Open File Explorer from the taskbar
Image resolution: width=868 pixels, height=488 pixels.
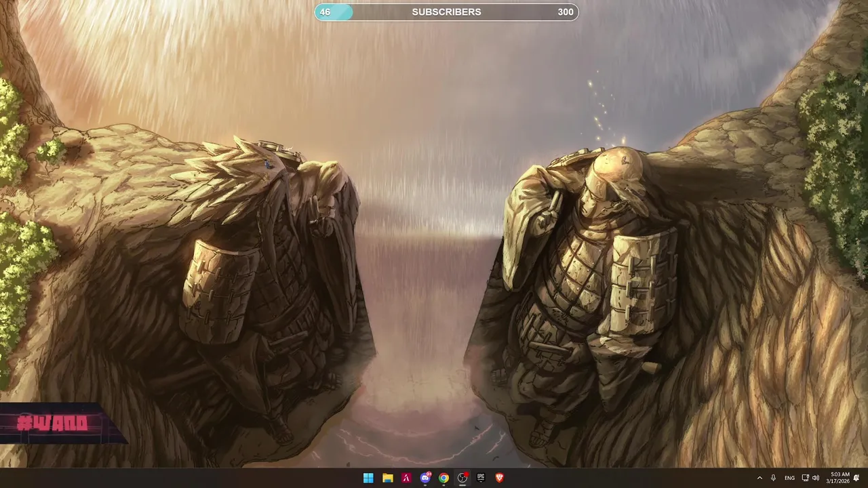387,478
